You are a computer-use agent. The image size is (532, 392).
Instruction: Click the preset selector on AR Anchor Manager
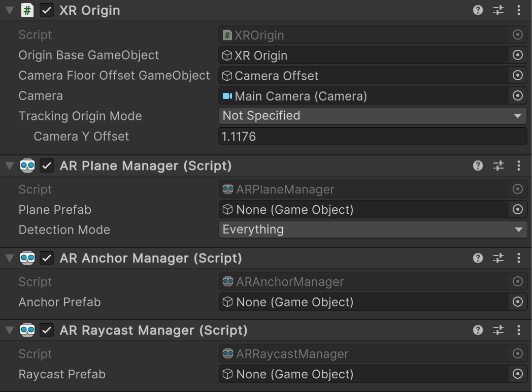[498, 258]
